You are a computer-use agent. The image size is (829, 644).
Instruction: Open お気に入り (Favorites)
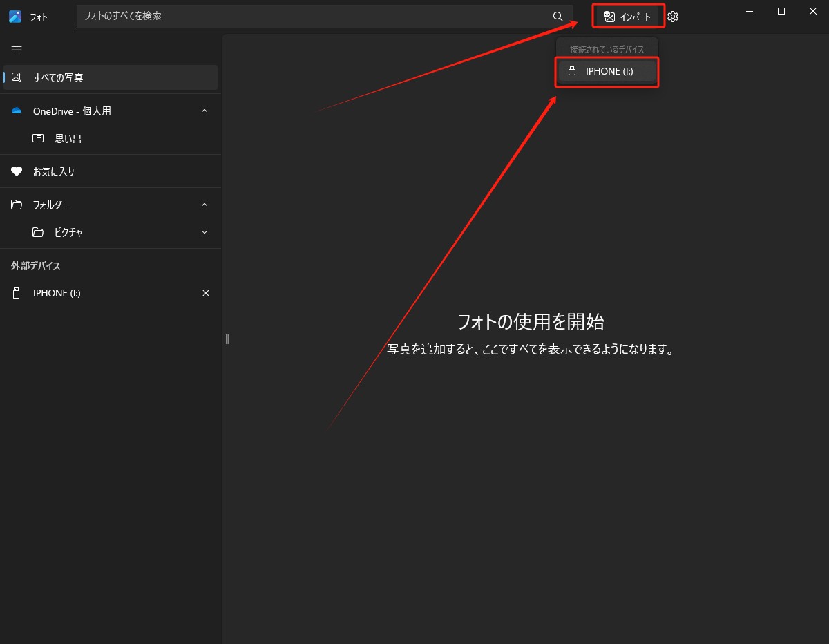(111, 171)
